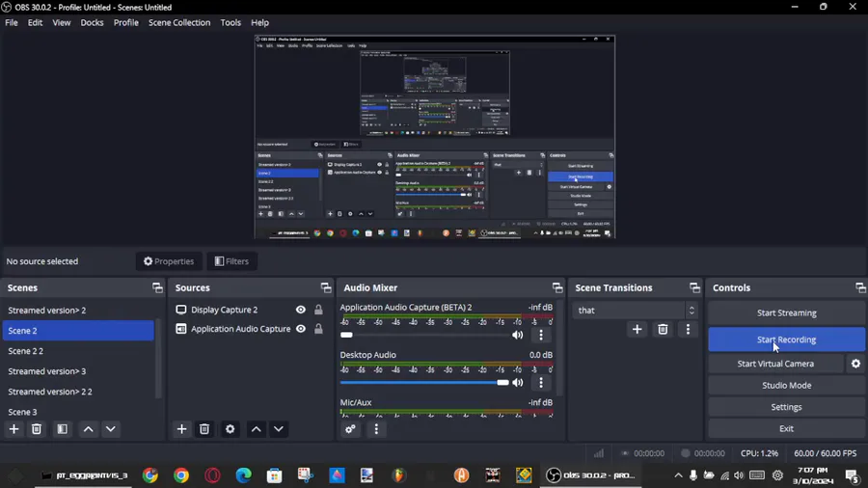Select 'Streamed version> 3' scene
This screenshot has width=868, height=488.
tap(78, 371)
